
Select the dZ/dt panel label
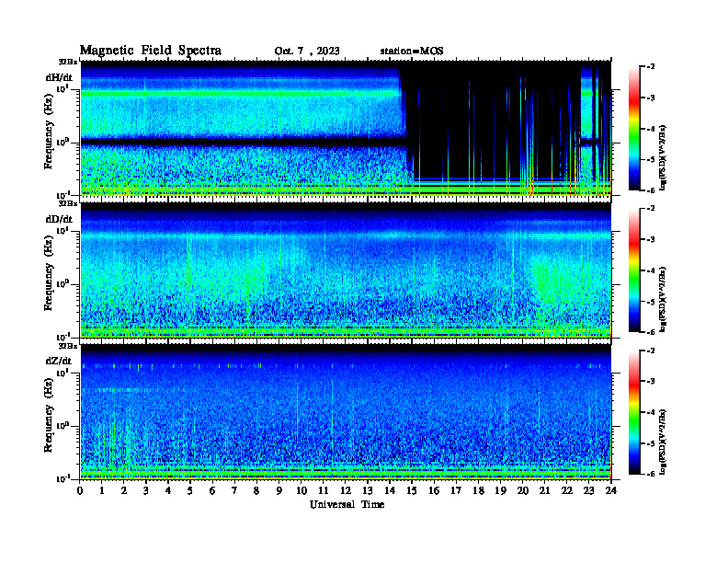click(59, 362)
